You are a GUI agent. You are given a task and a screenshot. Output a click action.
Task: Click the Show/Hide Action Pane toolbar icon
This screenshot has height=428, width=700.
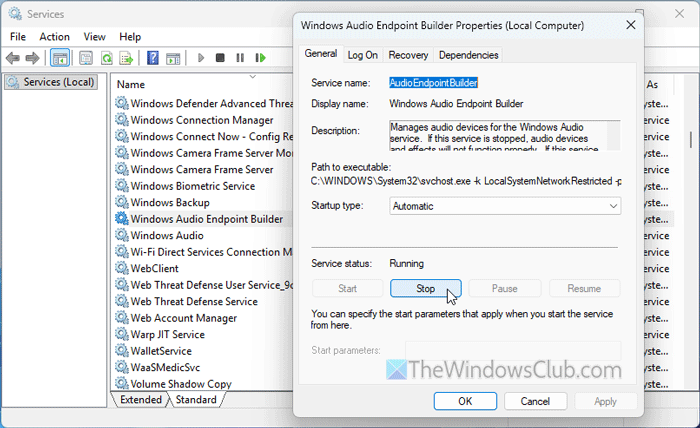173,58
